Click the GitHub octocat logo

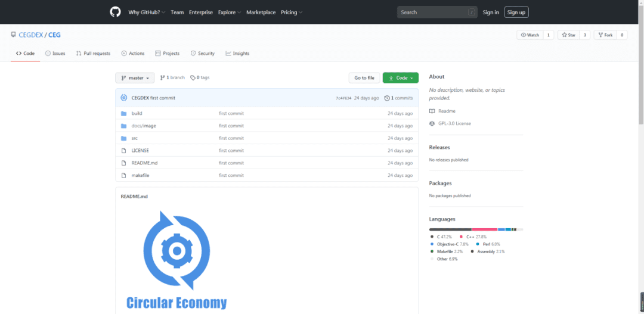click(x=116, y=12)
